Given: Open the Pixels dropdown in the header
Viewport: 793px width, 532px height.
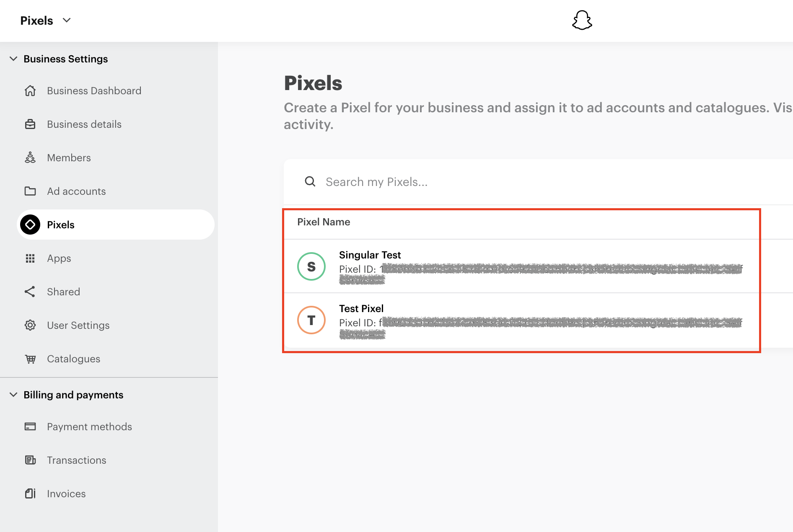Looking at the screenshot, I should 46,21.
